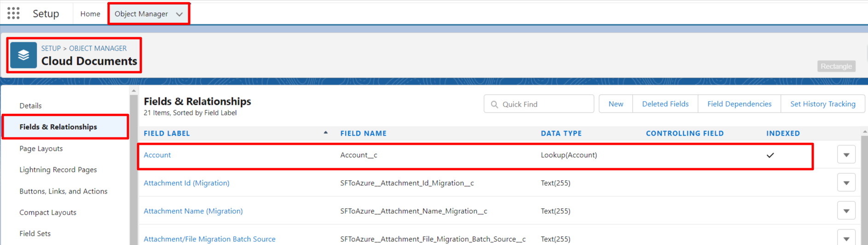868x245 pixels.
Task: Click the Field Dependencies button
Action: (740, 104)
